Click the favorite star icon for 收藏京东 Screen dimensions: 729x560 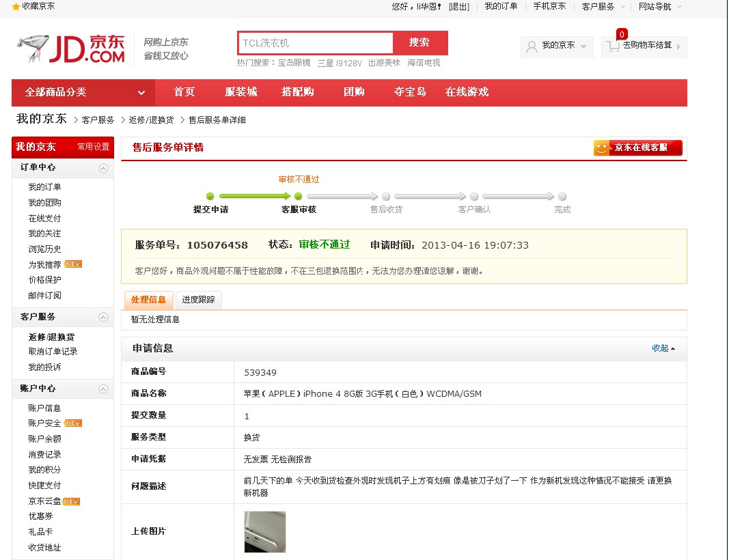pos(16,6)
